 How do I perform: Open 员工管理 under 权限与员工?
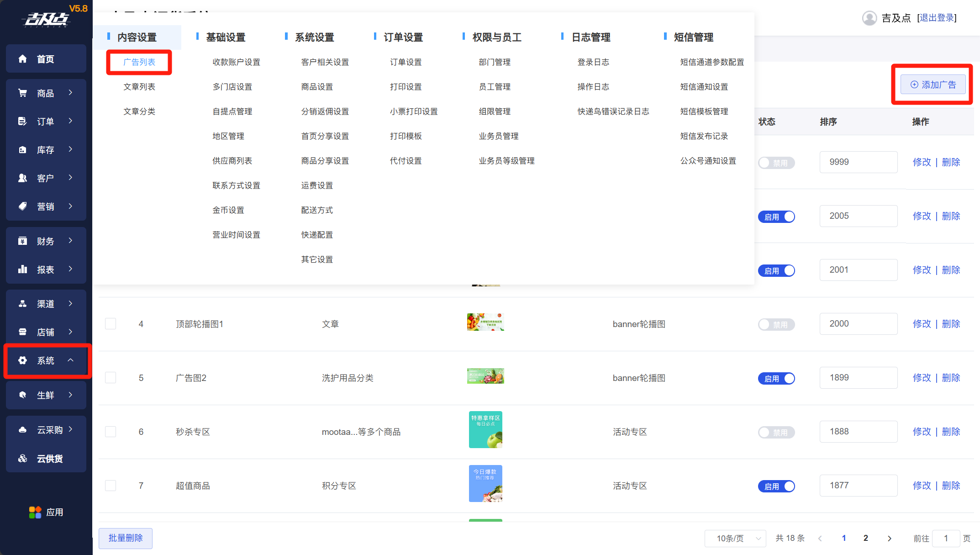tap(495, 87)
